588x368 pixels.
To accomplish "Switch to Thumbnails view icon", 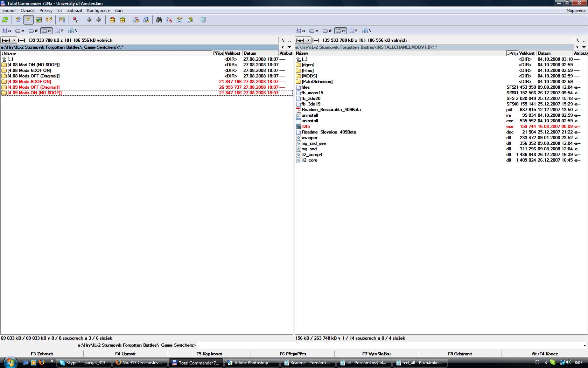I will 39,20.
